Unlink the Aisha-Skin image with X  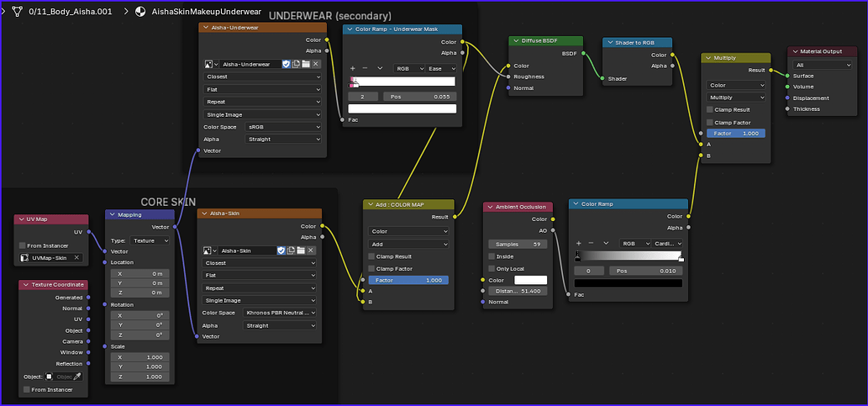(x=312, y=250)
